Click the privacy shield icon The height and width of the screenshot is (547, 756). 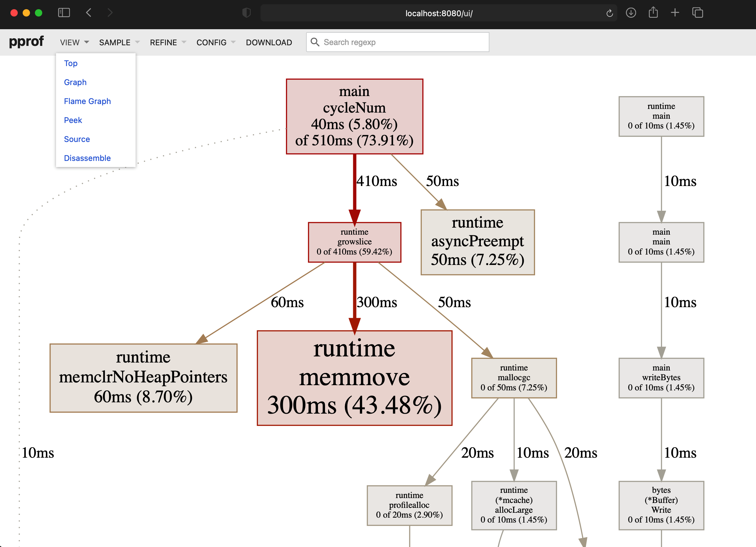point(246,13)
